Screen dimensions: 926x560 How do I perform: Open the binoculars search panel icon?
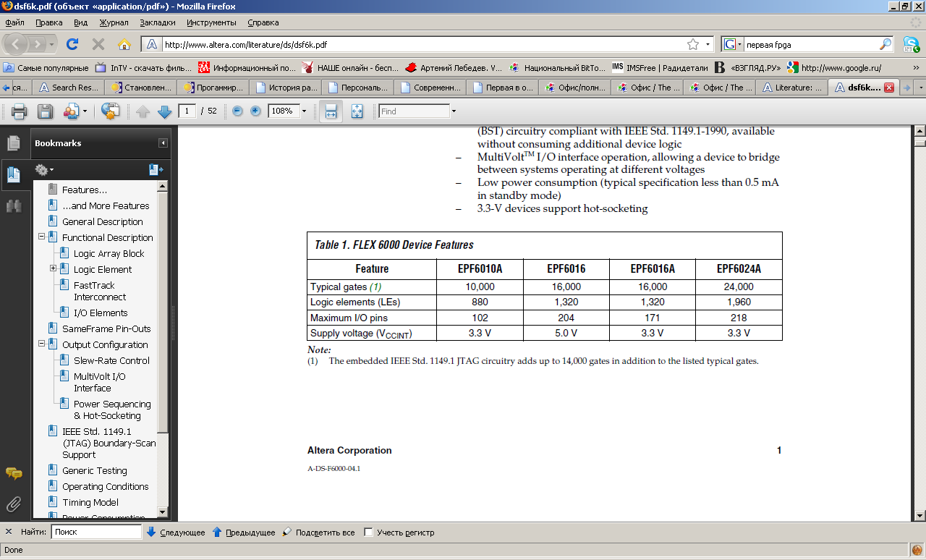[13, 205]
